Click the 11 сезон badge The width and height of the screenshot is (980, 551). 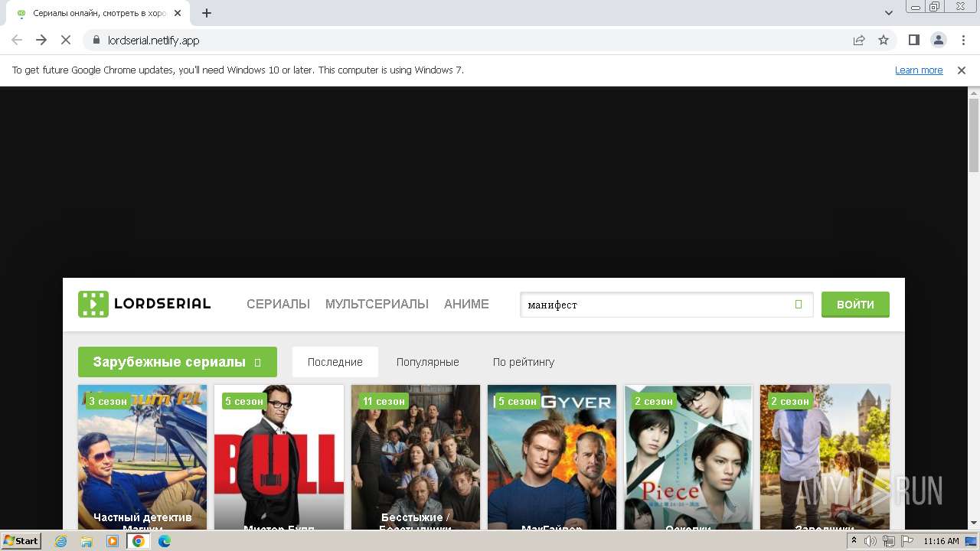(x=384, y=401)
